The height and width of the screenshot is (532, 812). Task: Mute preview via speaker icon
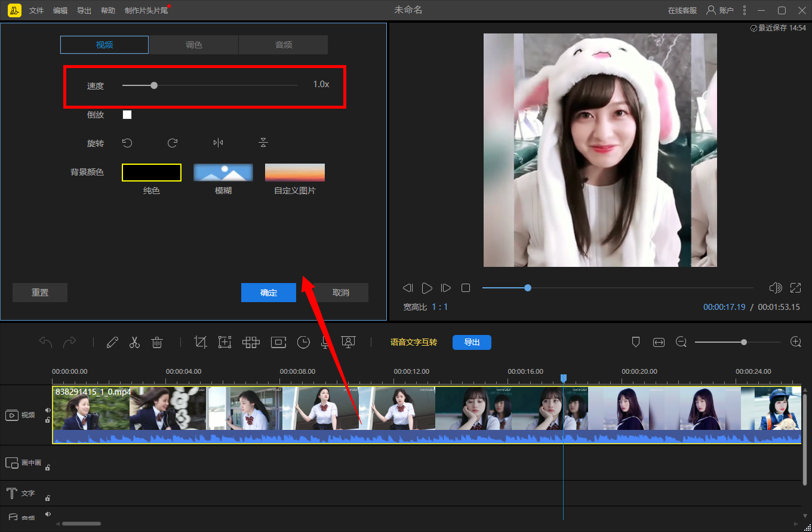776,288
